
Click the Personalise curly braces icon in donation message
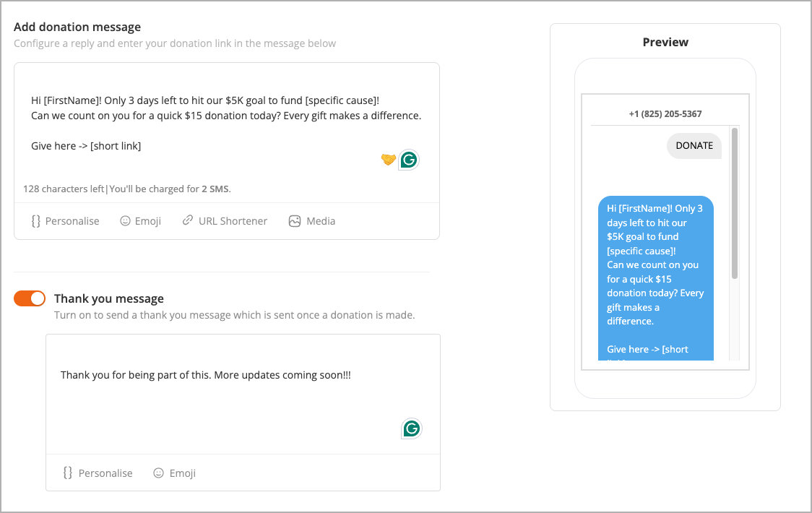click(35, 221)
